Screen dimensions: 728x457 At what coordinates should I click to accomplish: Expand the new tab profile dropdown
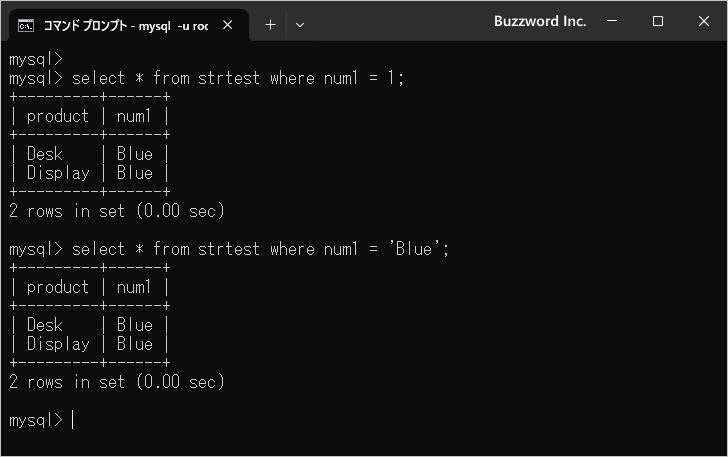coord(300,25)
